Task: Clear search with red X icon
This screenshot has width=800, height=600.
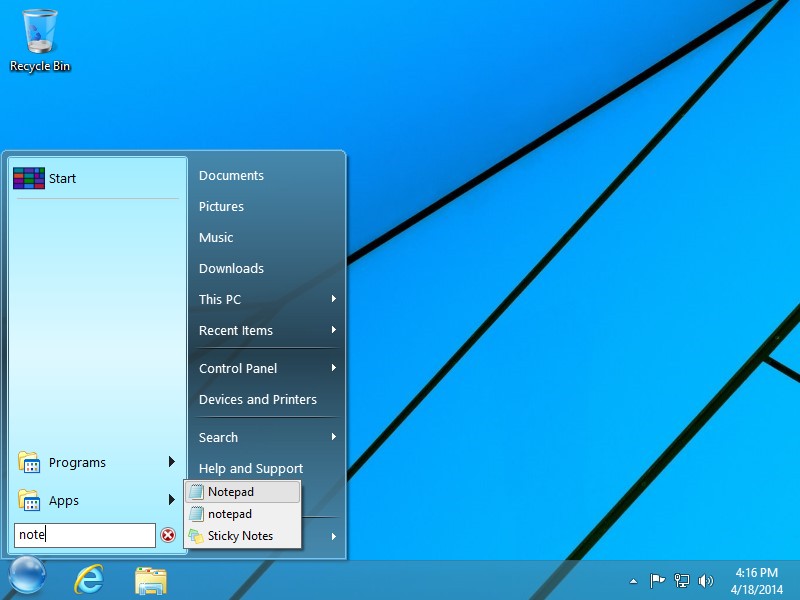Action: (x=168, y=535)
